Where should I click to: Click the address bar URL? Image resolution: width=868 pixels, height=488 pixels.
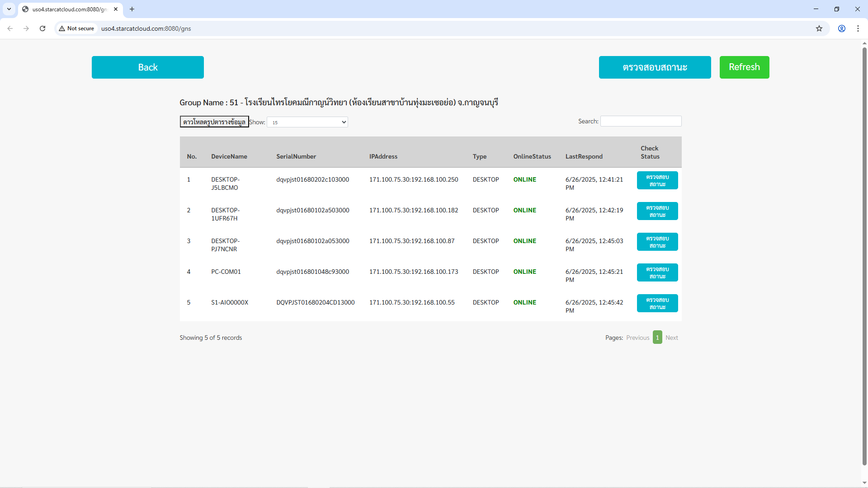click(146, 28)
